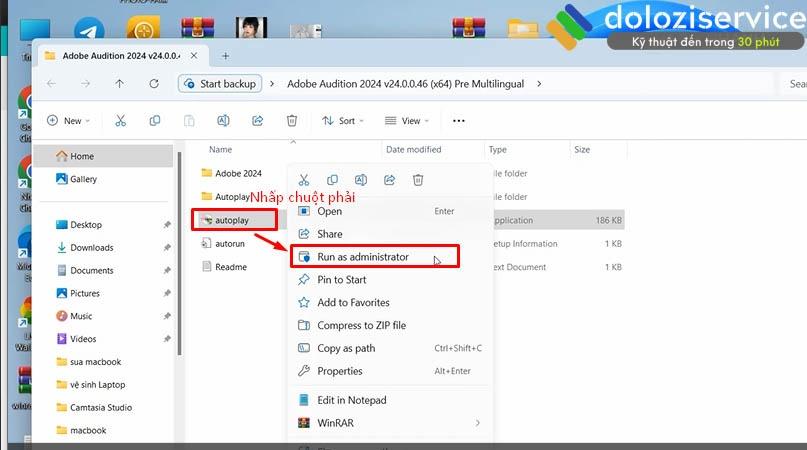The height and width of the screenshot is (450, 807).
Task: Click the Cut icon in the context menu
Action: [304, 180]
